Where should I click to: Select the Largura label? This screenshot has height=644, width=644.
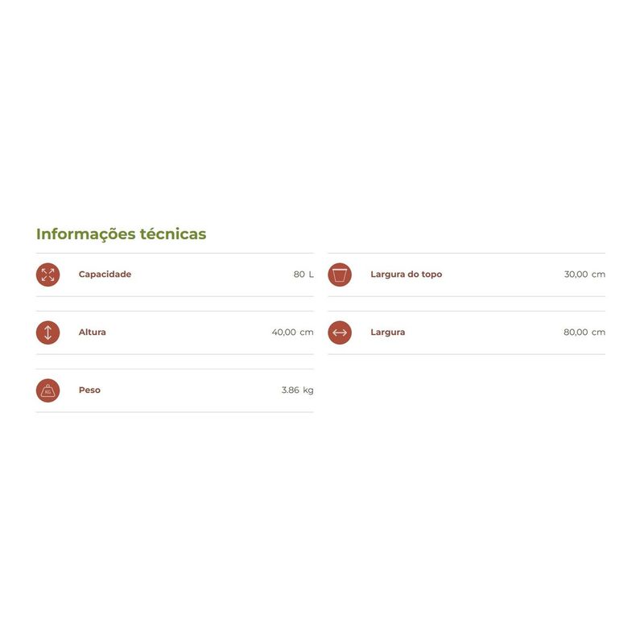(x=387, y=332)
